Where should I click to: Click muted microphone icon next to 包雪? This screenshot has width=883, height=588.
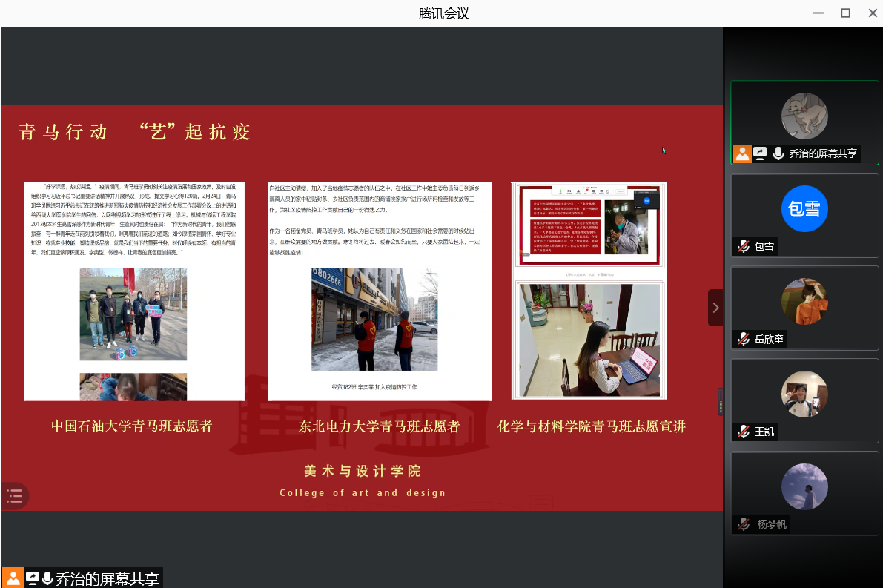[x=743, y=246]
